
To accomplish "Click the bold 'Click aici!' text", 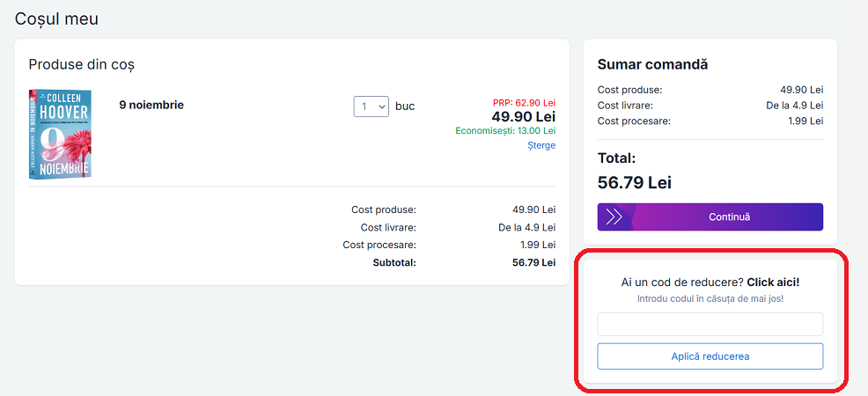I will [773, 282].
